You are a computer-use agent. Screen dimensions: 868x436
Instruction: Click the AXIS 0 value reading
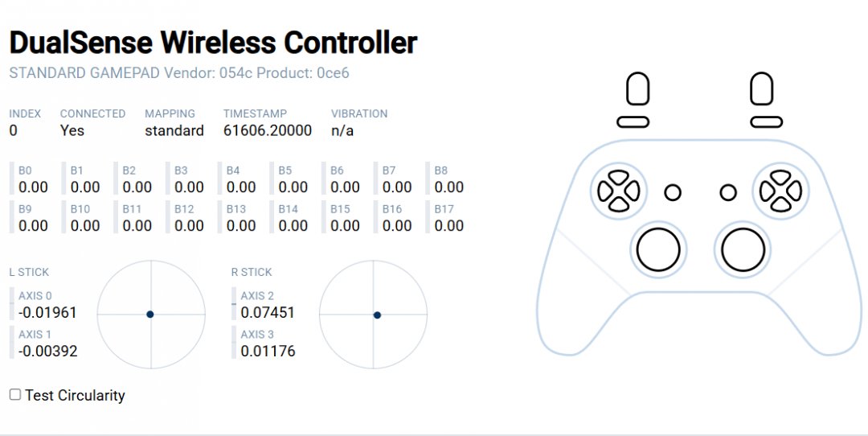(47, 312)
